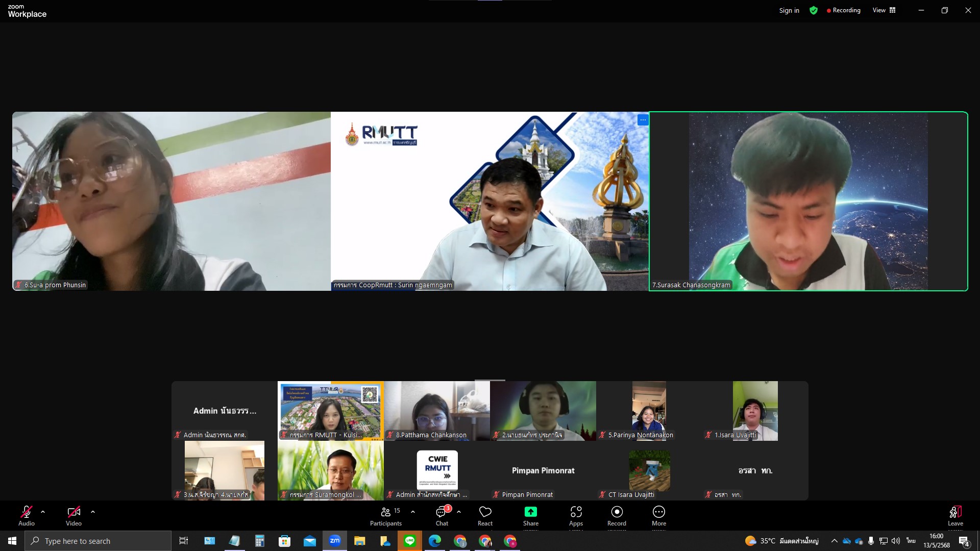Viewport: 980px width, 551px height.
Task: Open the system volume control
Action: 896,541
